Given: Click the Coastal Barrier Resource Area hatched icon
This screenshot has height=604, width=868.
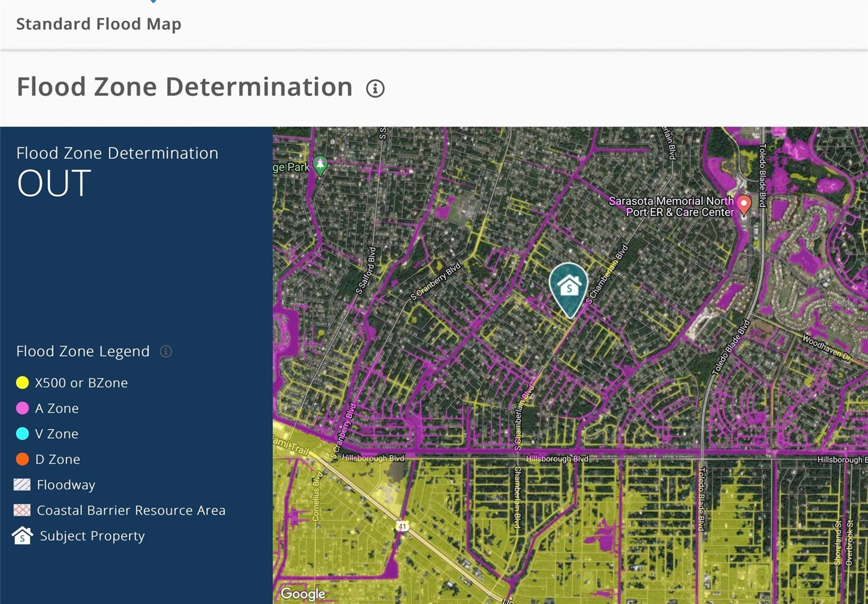Looking at the screenshot, I should point(22,510).
